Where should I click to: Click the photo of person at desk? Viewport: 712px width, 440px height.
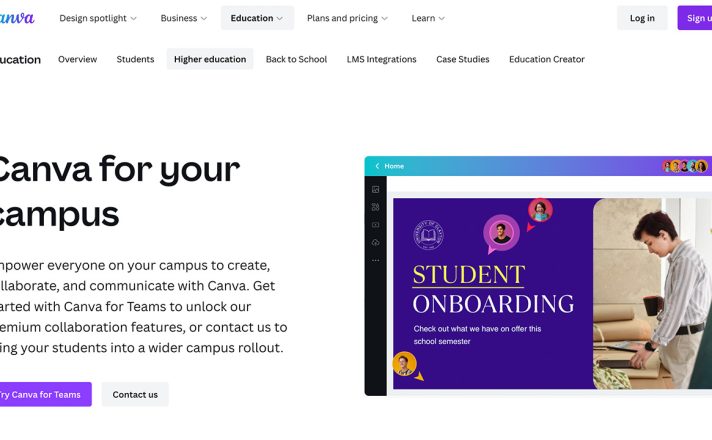[x=653, y=294]
